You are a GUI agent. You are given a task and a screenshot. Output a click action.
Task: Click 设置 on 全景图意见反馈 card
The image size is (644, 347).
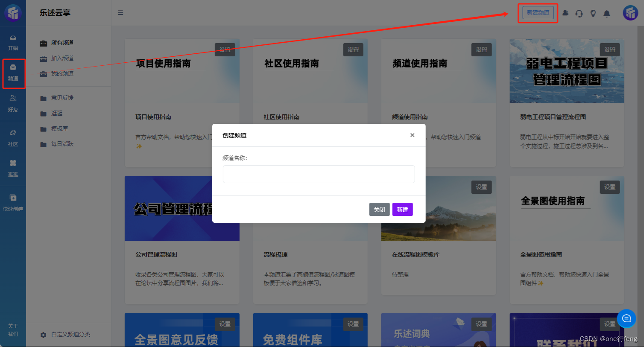[225, 324]
